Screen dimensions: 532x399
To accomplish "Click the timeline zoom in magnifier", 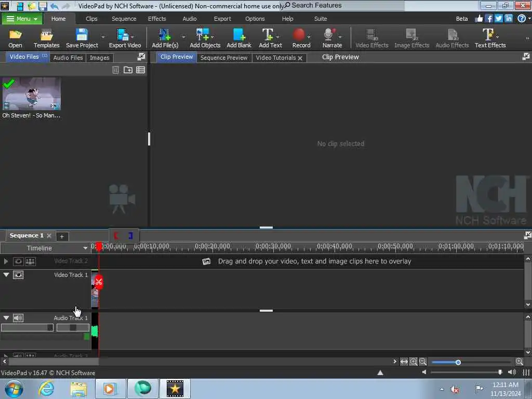I will (x=519, y=362).
